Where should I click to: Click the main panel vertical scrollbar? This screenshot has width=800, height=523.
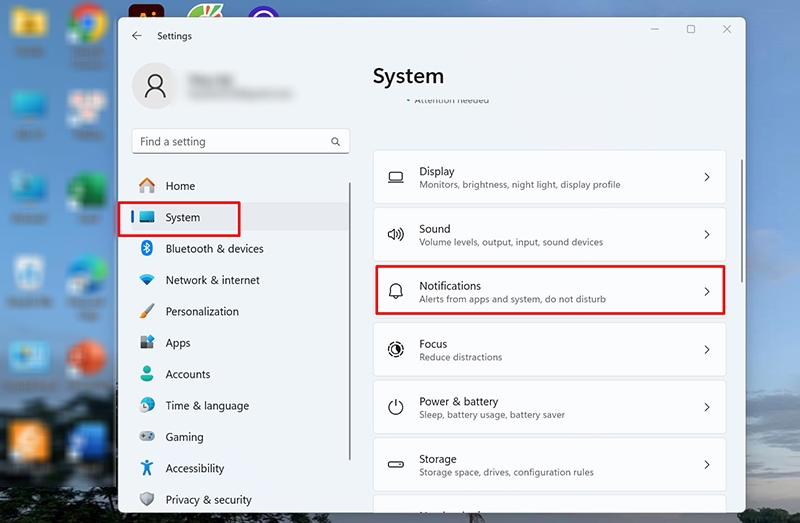tap(742, 221)
